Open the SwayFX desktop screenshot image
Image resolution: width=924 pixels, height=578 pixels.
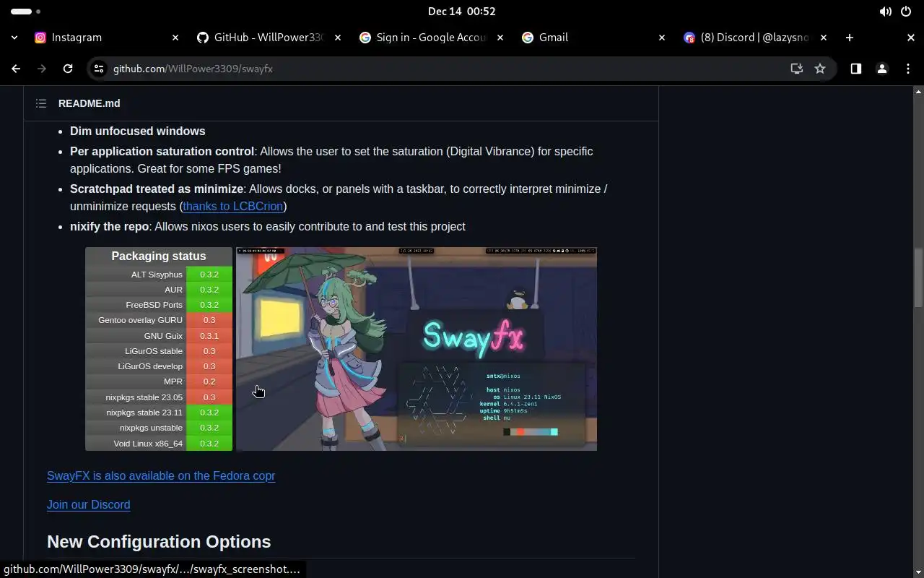click(x=417, y=349)
